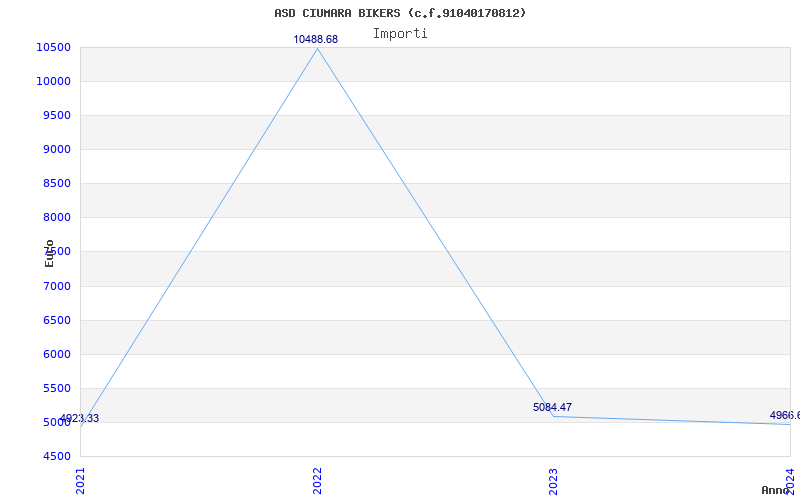
Task: Click the 5500 y-axis tick label
Action: [57, 388]
